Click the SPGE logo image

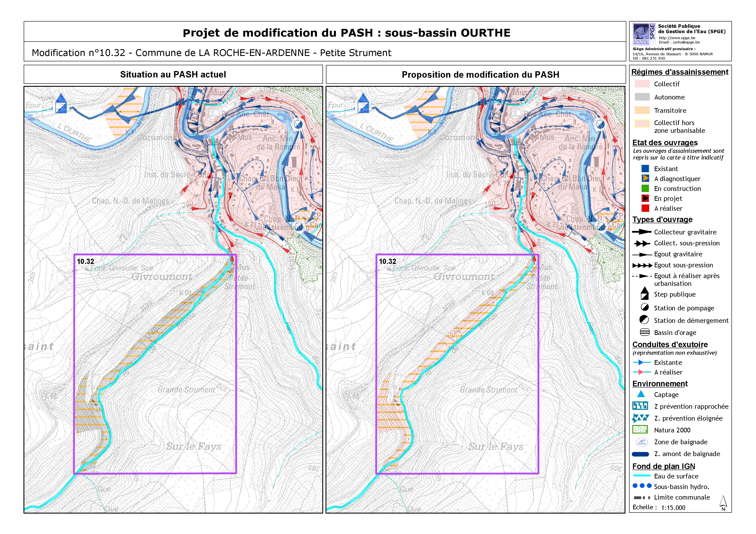pos(644,34)
